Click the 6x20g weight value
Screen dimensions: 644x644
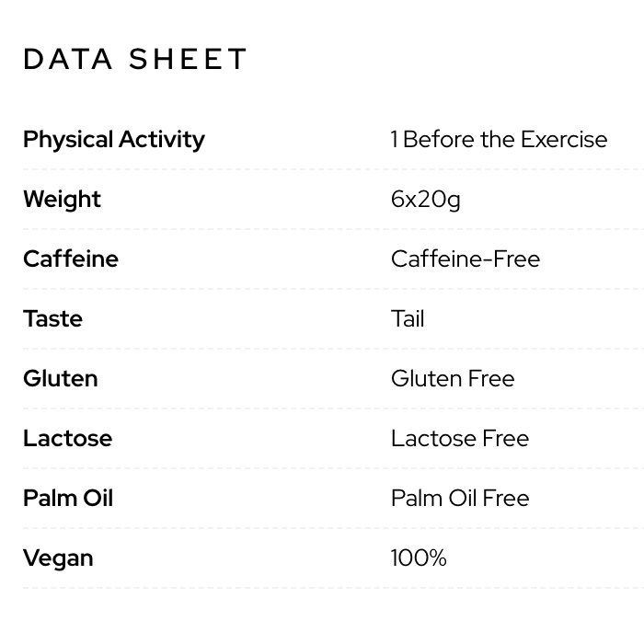[425, 200]
